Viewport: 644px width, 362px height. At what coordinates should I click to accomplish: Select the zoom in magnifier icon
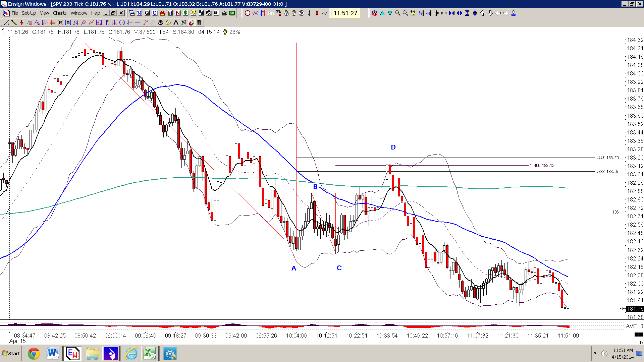tap(398, 13)
